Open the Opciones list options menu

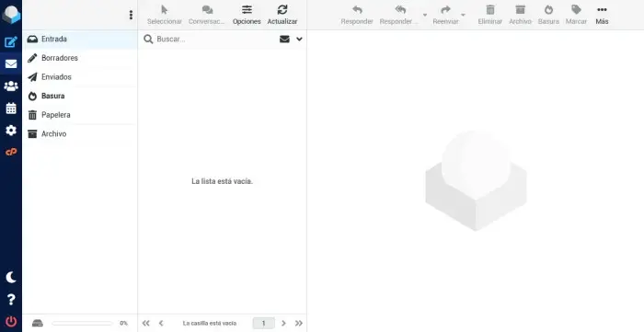tap(247, 16)
